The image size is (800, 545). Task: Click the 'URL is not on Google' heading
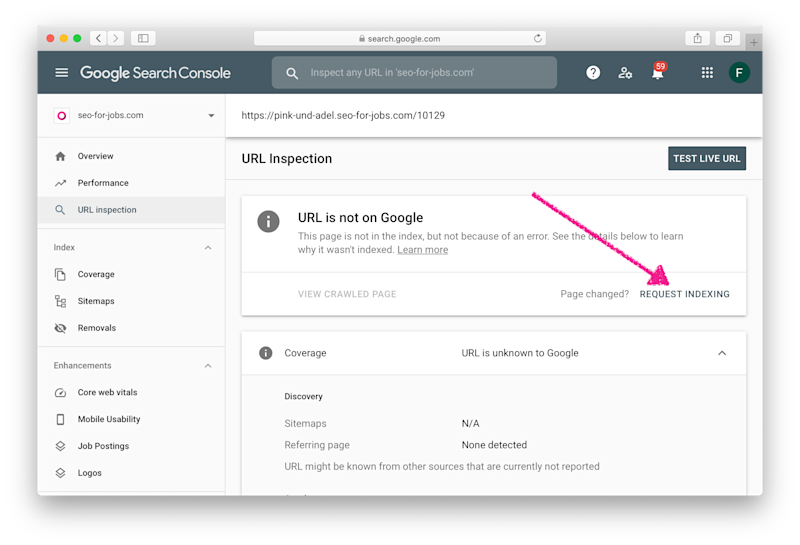coord(360,217)
